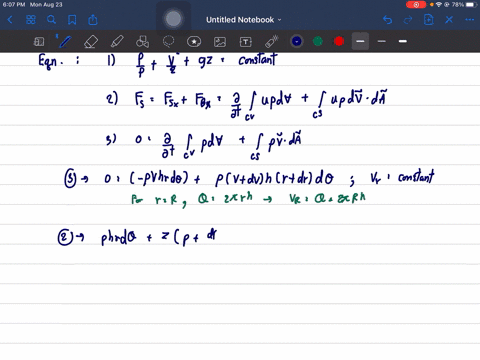Select the Eraser tool
The image size is (480, 360).
(91, 42)
